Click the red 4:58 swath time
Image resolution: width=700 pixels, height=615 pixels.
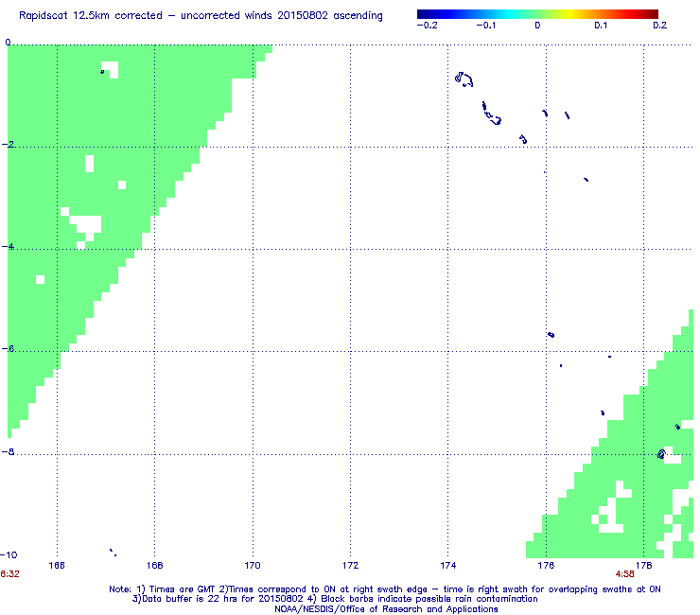tap(624, 574)
